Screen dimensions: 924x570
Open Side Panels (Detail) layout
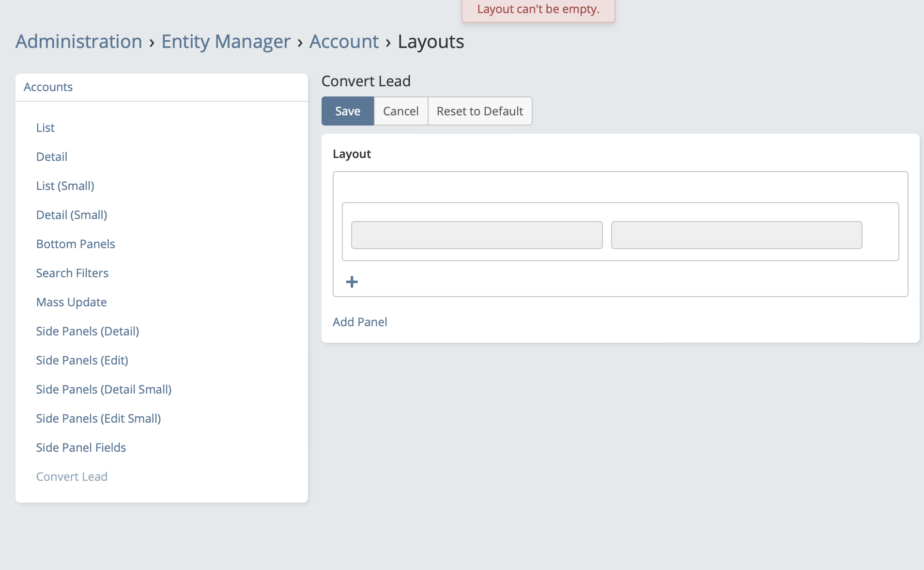tap(87, 331)
